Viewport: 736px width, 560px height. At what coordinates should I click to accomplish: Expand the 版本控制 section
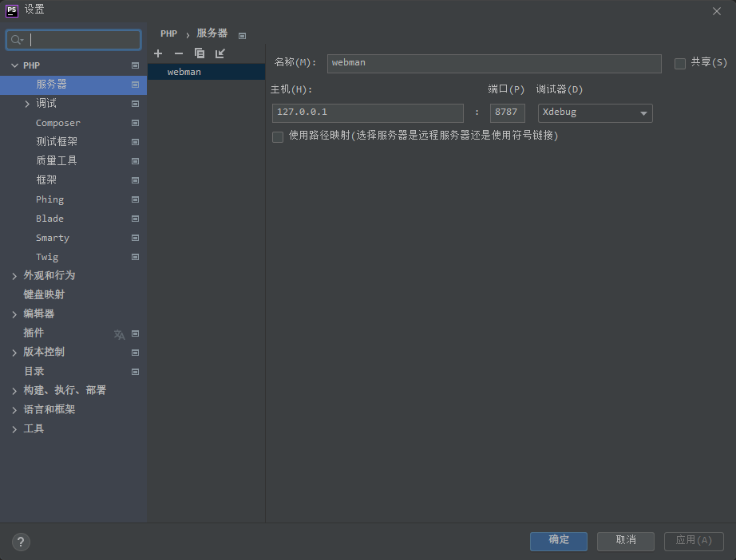pos(14,353)
